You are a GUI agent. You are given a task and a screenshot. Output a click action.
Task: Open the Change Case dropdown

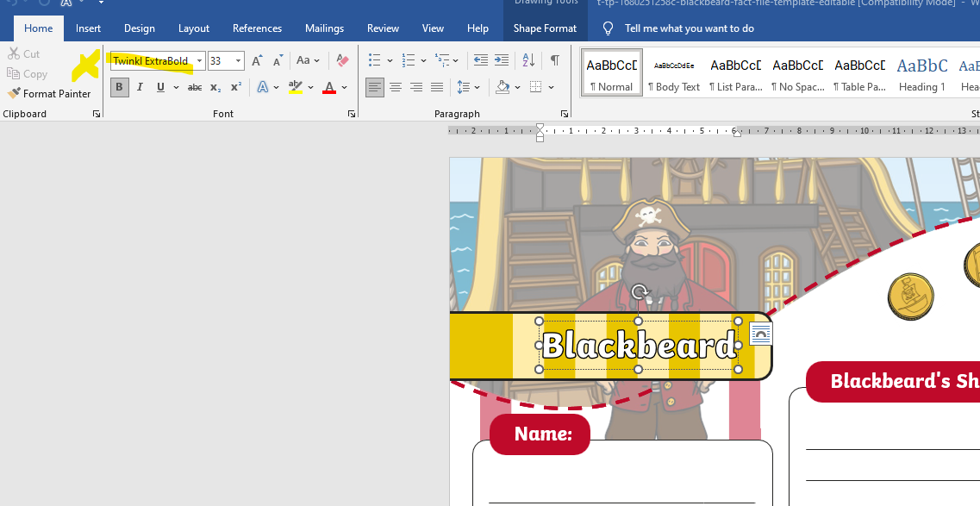[x=308, y=60]
